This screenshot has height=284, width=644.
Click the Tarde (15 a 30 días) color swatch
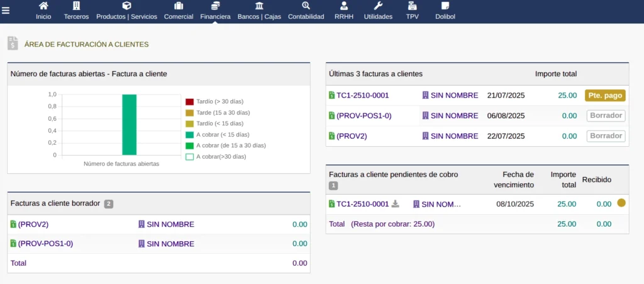coord(189,113)
